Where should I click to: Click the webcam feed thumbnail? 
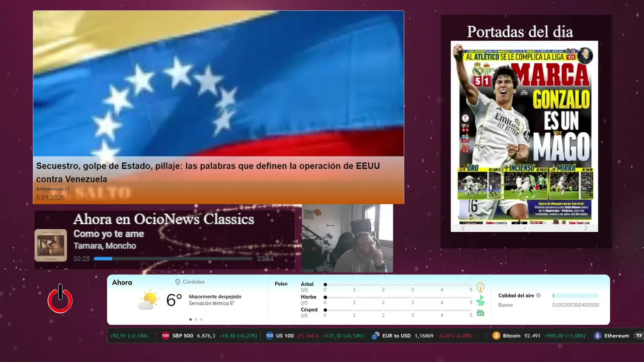347,238
